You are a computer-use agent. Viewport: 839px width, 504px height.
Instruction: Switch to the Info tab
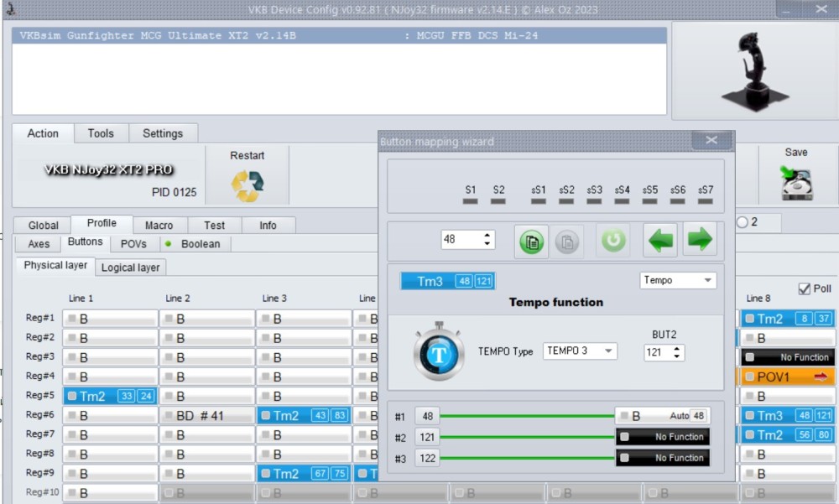pos(268,226)
